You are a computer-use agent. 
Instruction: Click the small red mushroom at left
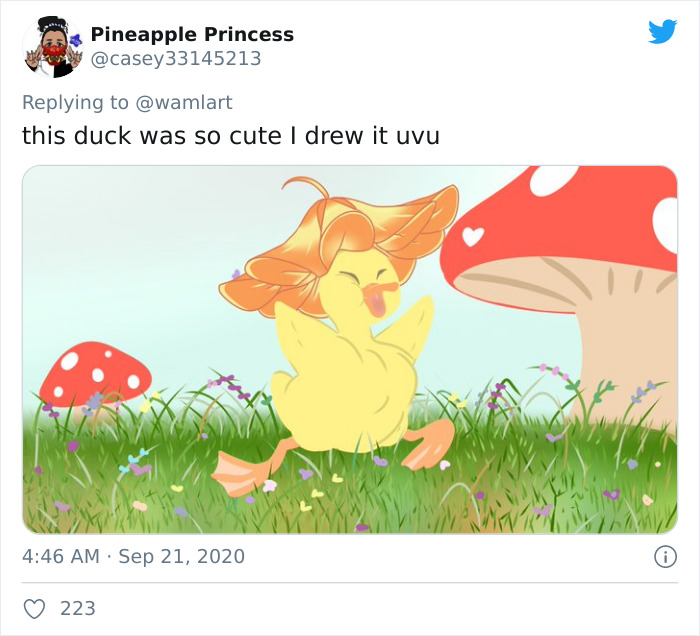coord(95,376)
